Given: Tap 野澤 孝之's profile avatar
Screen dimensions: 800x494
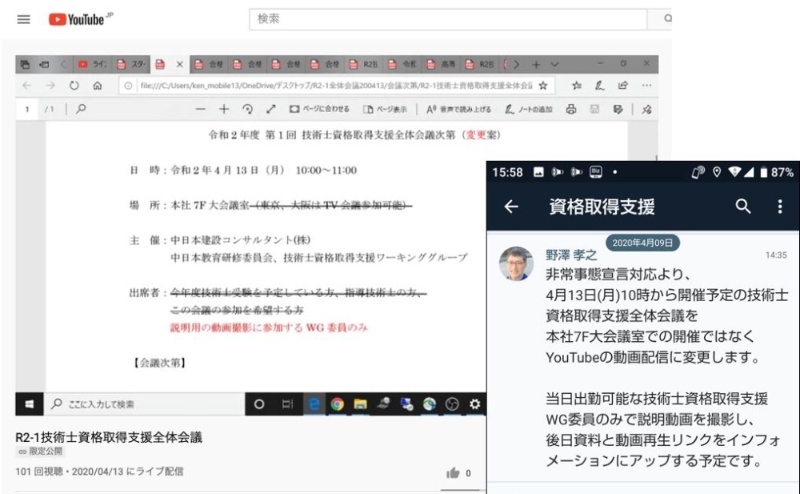Looking at the screenshot, I should (x=516, y=263).
